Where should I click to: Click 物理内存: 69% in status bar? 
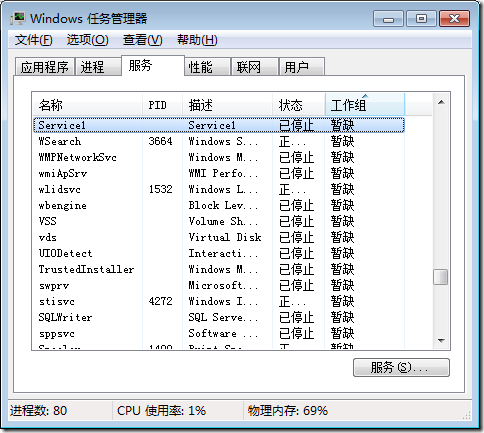[x=288, y=410]
